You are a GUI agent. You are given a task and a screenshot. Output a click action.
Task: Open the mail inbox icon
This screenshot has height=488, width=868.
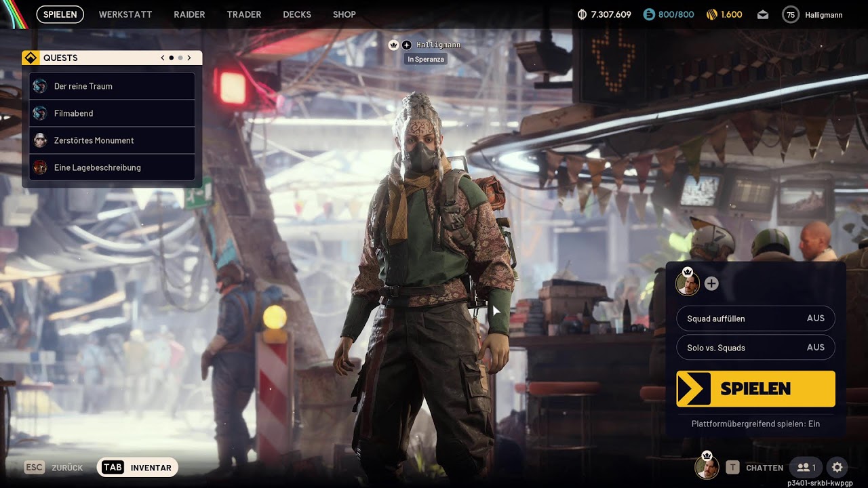[763, 14]
